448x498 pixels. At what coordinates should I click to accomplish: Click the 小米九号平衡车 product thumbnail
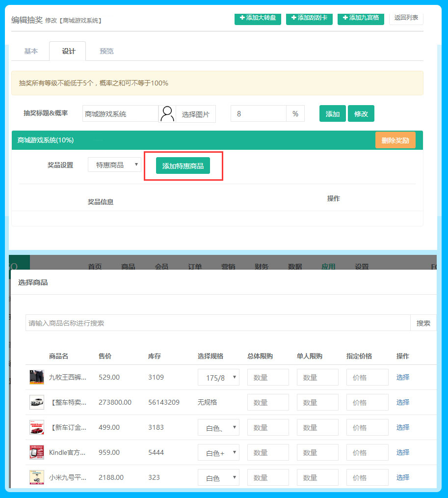[x=37, y=477]
